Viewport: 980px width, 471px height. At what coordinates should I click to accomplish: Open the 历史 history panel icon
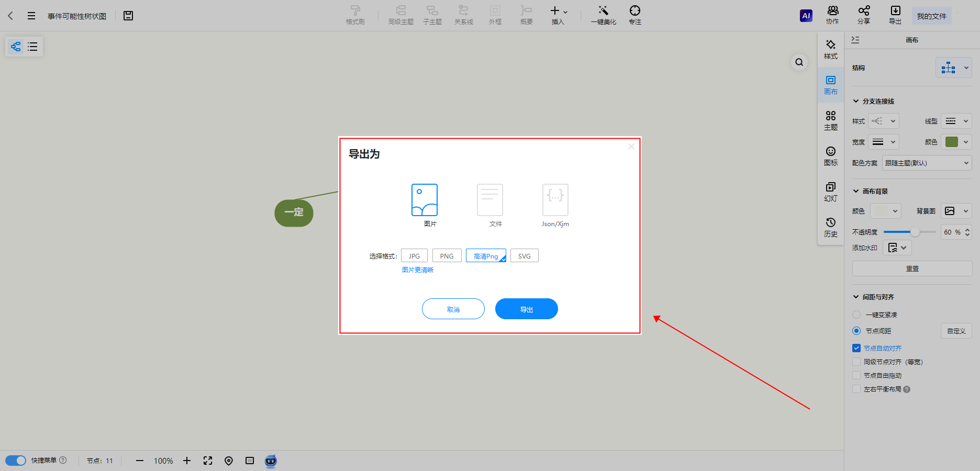(x=830, y=227)
